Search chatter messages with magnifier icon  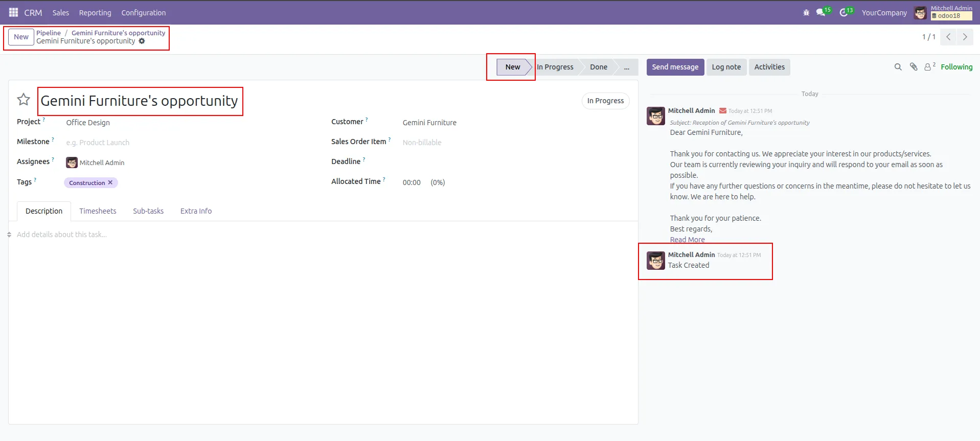point(898,67)
